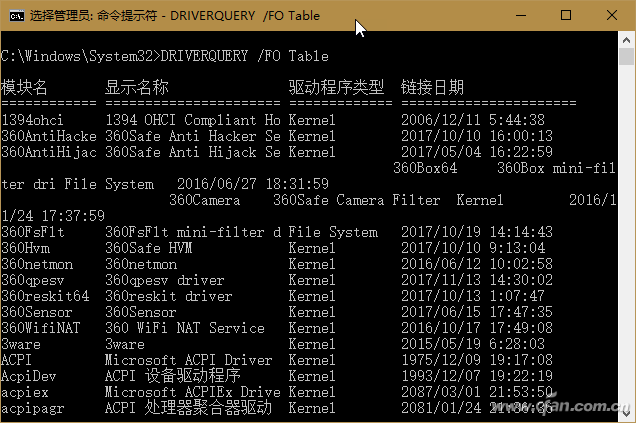This screenshot has width=636, height=423.
Task: Click module name 360FsFlt
Action: 32,232
